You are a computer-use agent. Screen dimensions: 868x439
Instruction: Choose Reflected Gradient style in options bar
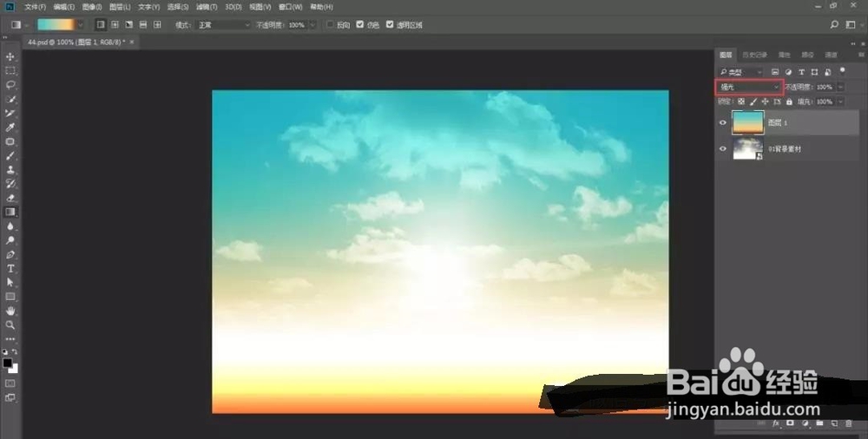143,25
